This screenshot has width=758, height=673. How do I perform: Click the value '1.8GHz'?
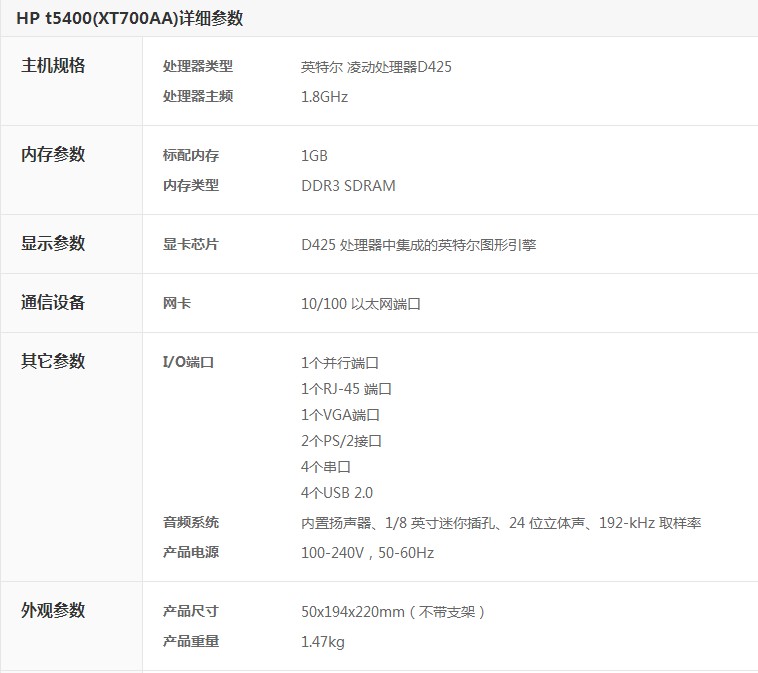point(324,97)
